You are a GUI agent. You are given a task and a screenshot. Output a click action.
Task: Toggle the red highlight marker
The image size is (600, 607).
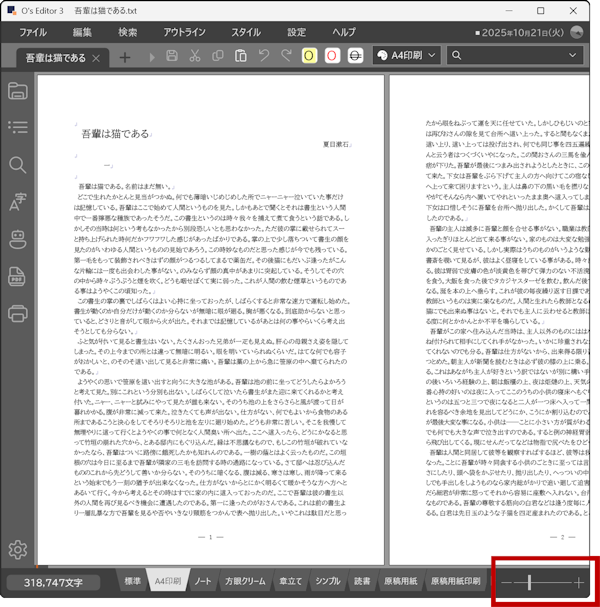332,57
